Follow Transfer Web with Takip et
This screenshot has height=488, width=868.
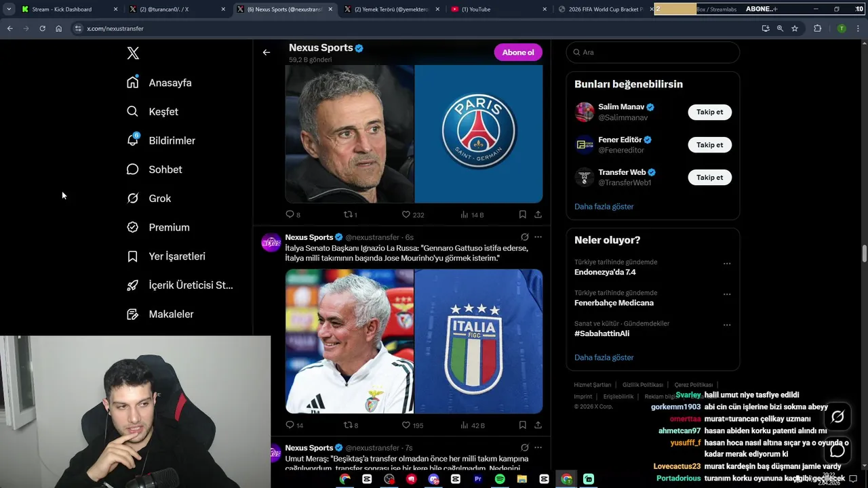[709, 177]
